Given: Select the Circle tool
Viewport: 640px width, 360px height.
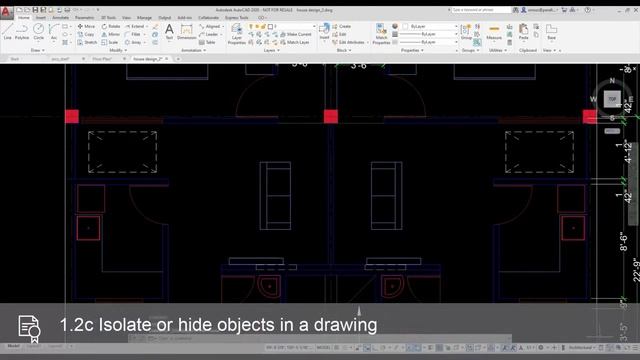Looking at the screenshot, I should (x=38, y=32).
